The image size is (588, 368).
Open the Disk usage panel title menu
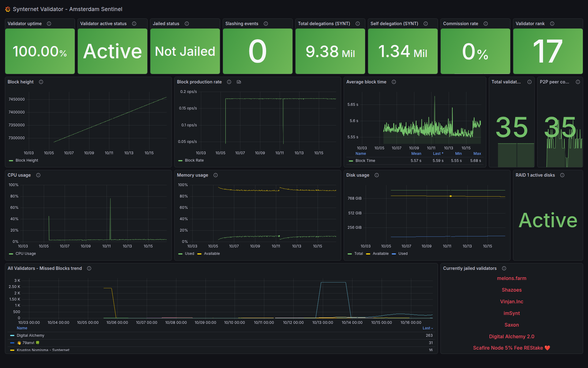[357, 175]
